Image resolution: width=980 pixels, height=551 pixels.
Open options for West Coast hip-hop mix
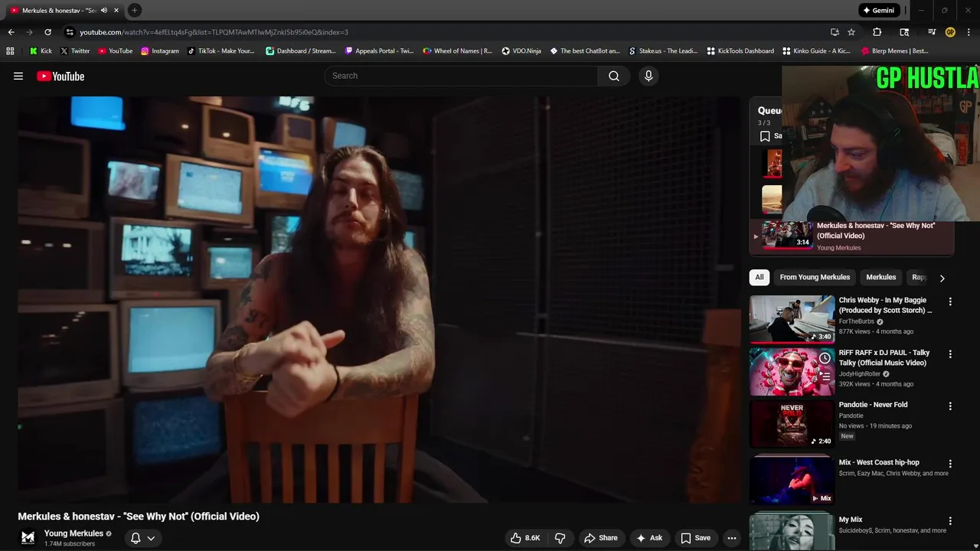coord(950,464)
